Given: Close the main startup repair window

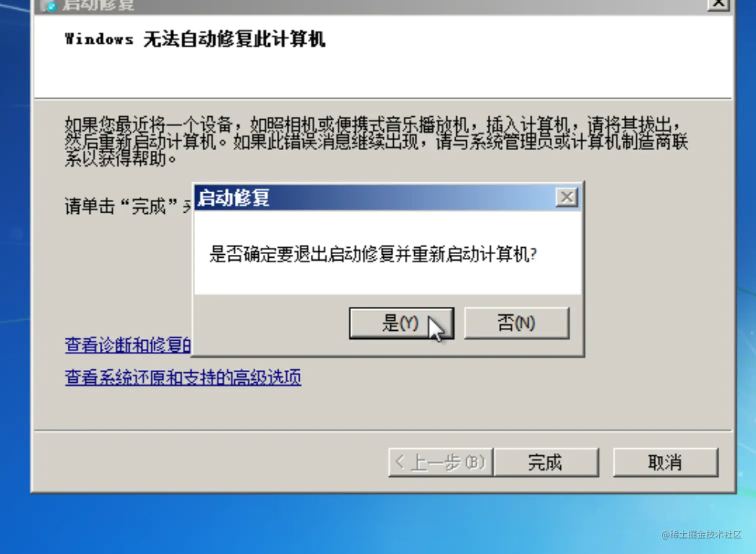Looking at the screenshot, I should pos(718,4).
